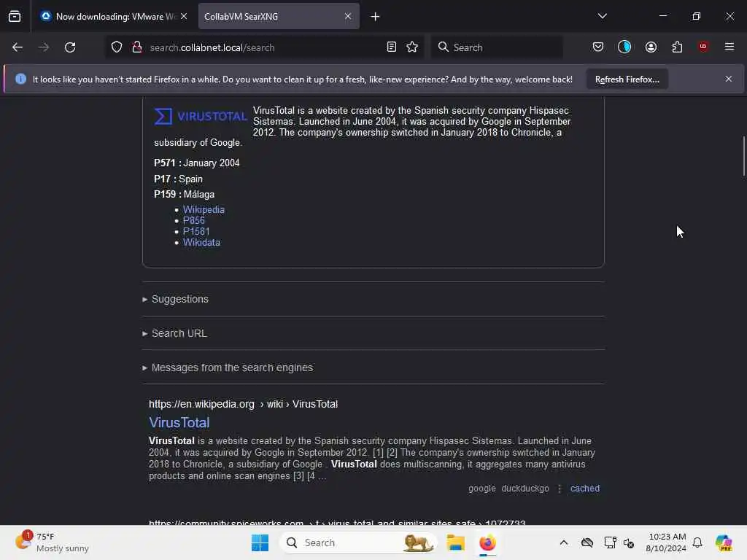This screenshot has width=747, height=560.
Task: Open the Wikidata link
Action: point(201,242)
